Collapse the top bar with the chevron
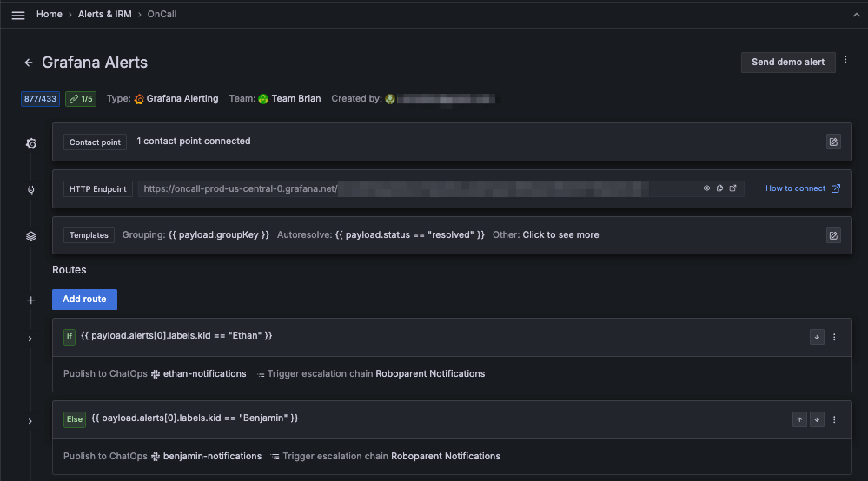 (856, 15)
